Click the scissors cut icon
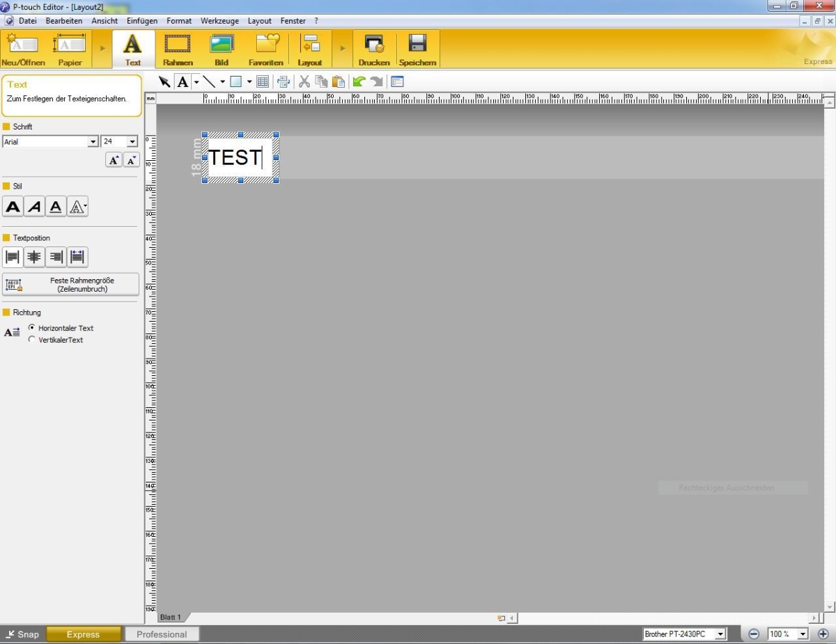This screenshot has height=644, width=836. [304, 81]
